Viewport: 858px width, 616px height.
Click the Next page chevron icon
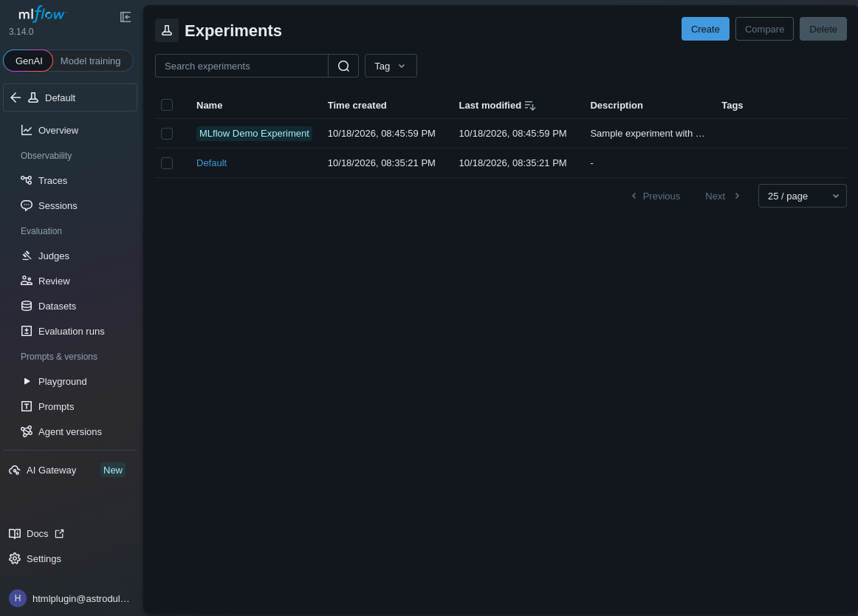pos(737,196)
